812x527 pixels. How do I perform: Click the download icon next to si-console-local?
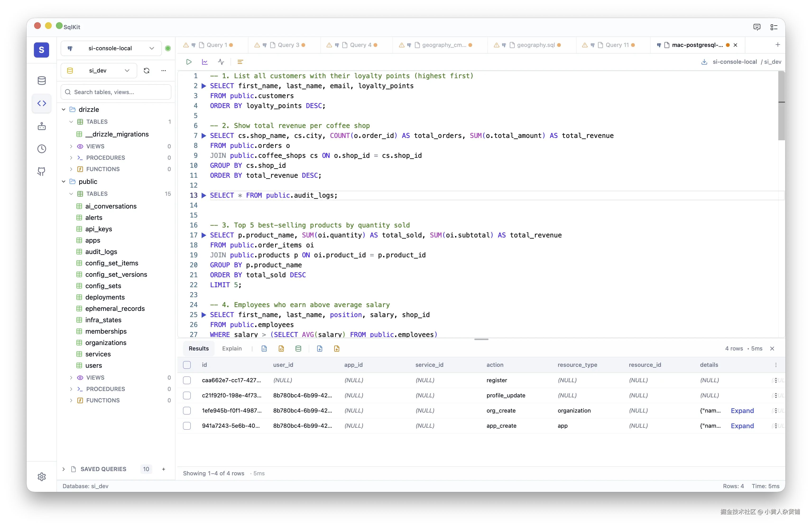[704, 62]
